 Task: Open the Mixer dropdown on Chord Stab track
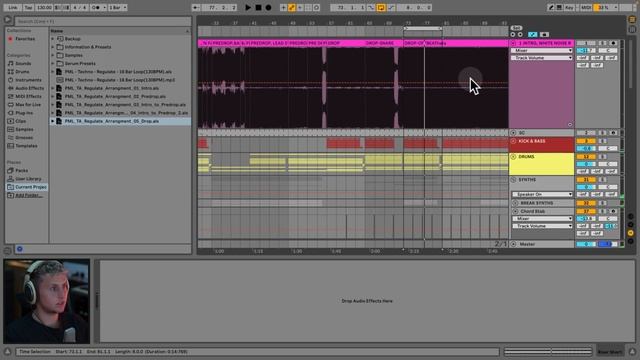(542, 218)
